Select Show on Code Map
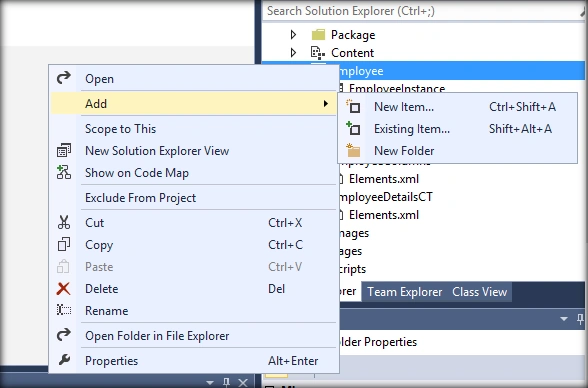This screenshot has width=588, height=388. [194, 173]
